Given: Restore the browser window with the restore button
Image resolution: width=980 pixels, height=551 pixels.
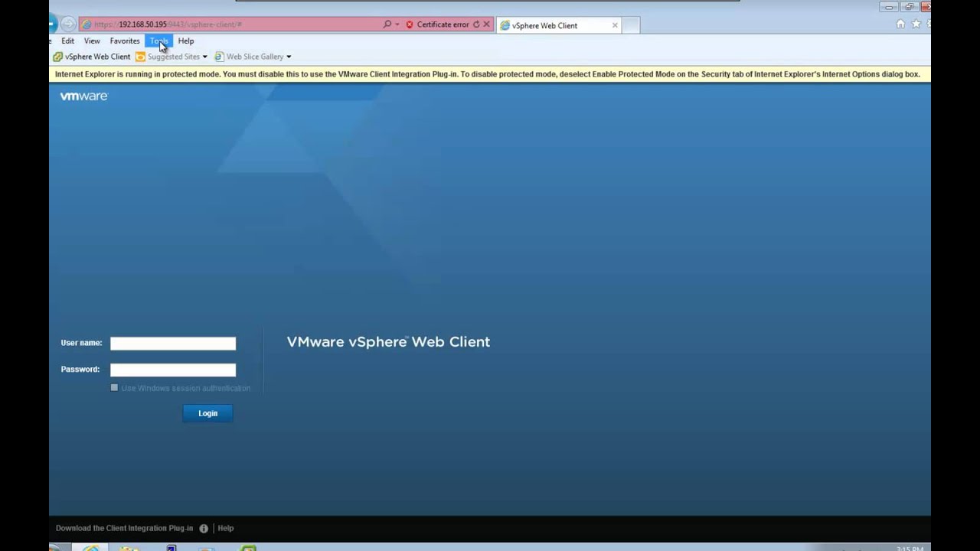Looking at the screenshot, I should pos(909,7).
